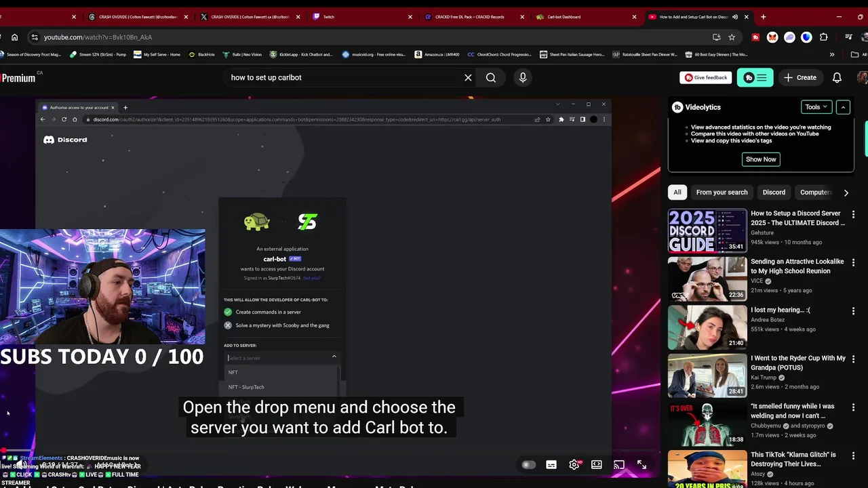Open ChordChord bookmark
Image resolution: width=868 pixels, height=488 pixels.
499,54
